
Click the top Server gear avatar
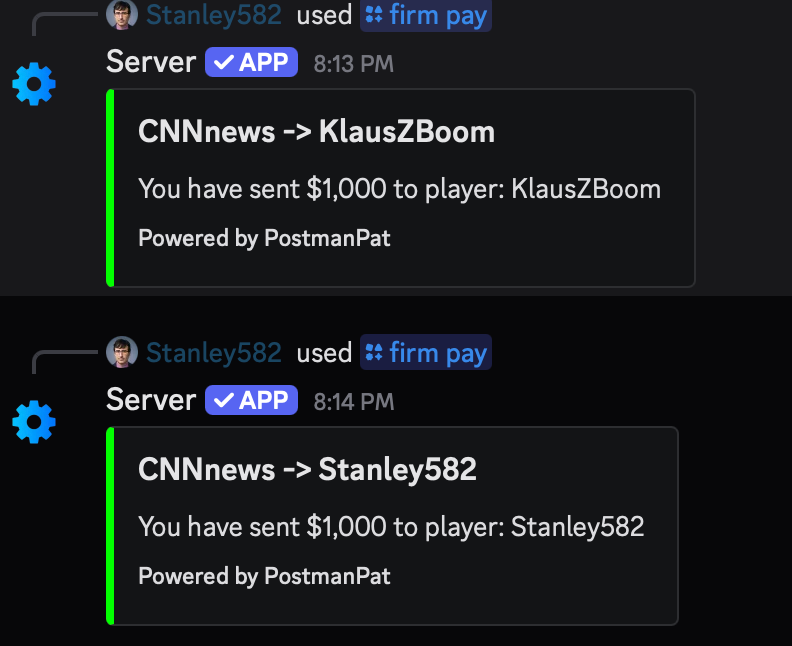point(34,84)
